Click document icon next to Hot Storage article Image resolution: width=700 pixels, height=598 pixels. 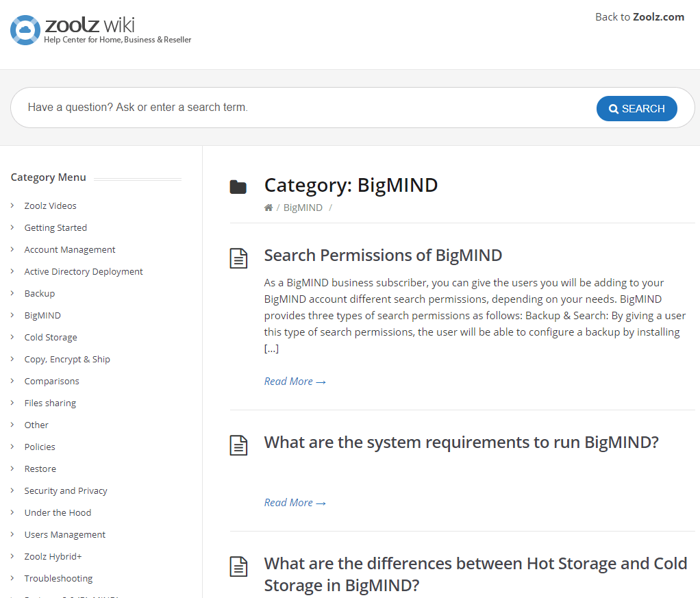238,566
